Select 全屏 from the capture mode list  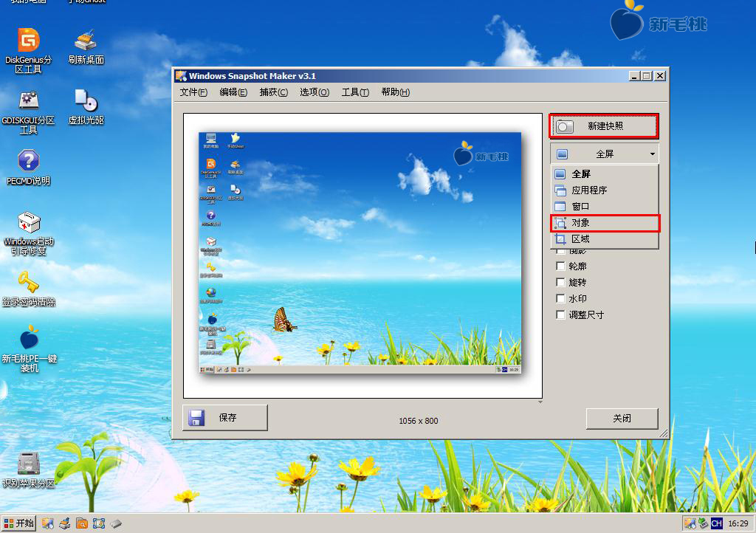coord(605,174)
